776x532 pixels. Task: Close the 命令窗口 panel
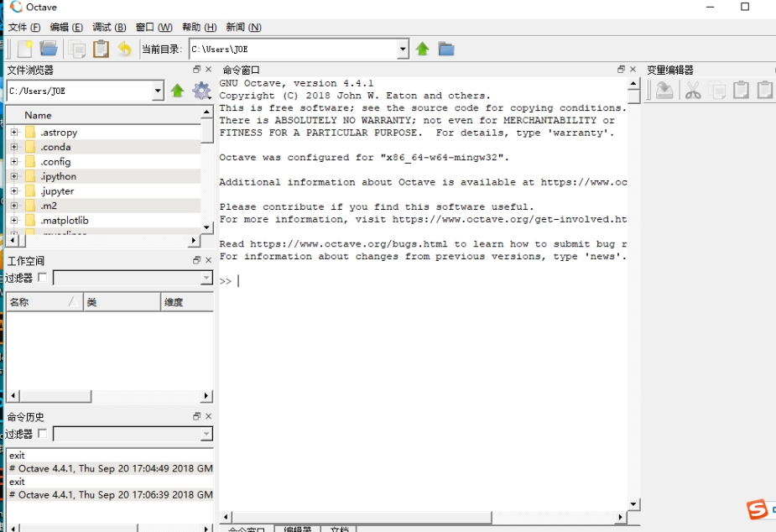(633, 70)
